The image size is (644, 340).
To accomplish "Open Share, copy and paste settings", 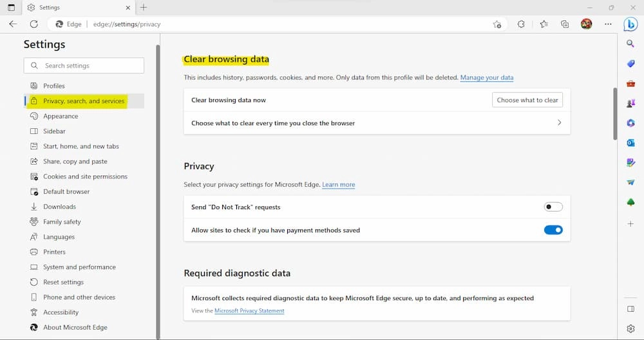I will (x=84, y=162).
